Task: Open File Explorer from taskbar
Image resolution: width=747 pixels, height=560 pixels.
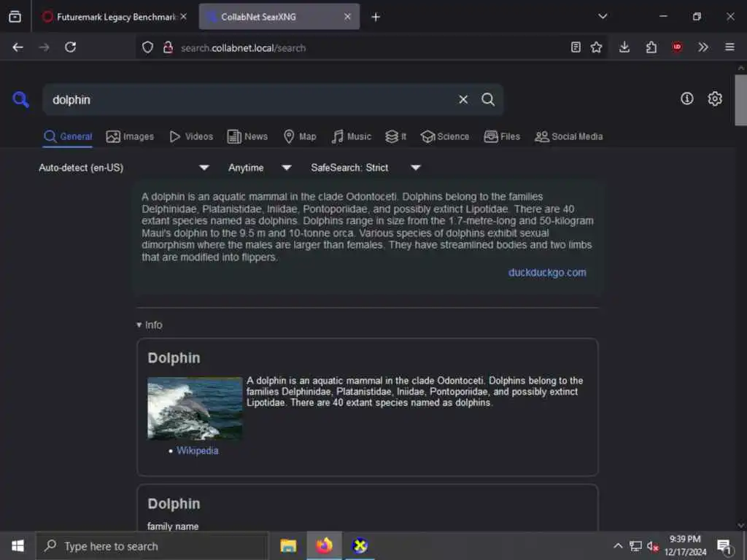Action: point(288,546)
